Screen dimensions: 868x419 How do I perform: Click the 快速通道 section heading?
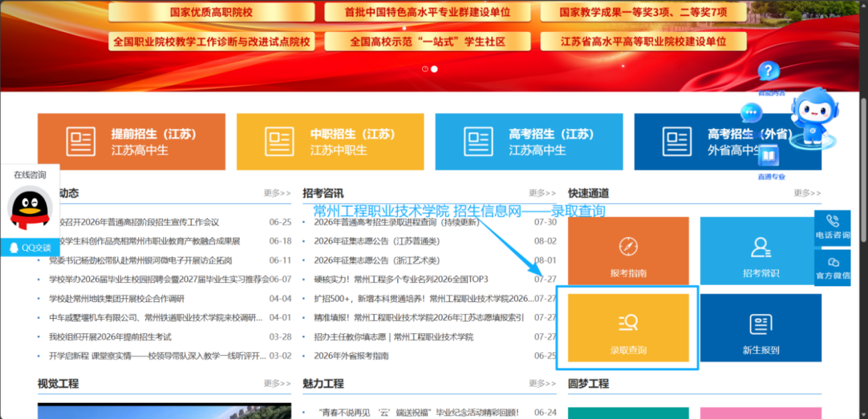click(x=589, y=193)
